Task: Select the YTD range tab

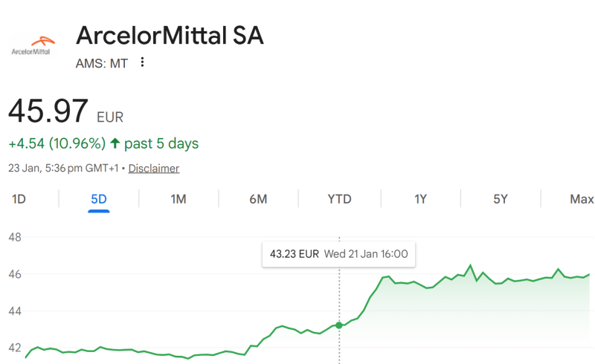Action: pyautogui.click(x=339, y=199)
